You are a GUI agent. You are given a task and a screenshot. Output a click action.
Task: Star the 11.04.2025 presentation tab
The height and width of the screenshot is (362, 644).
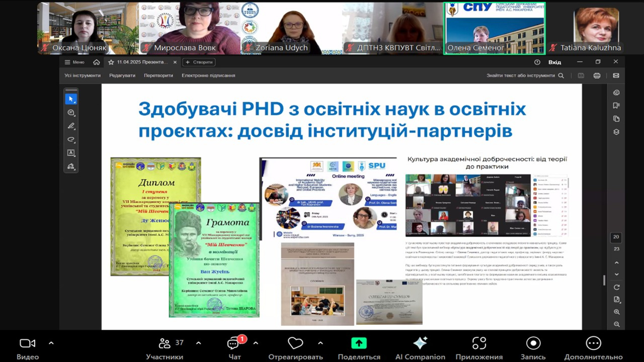tap(111, 62)
